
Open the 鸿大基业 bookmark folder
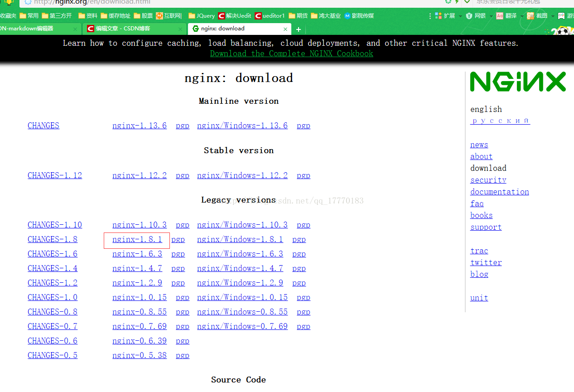326,16
